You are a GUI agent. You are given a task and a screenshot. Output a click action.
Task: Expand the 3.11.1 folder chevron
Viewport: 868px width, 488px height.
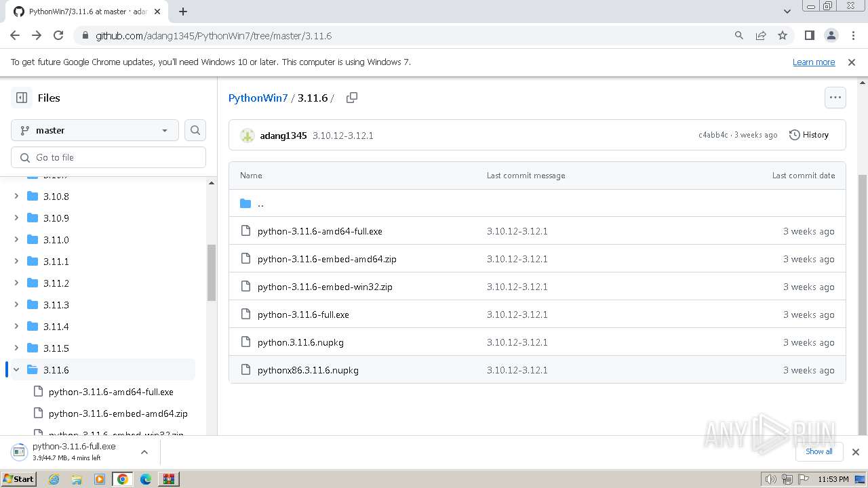click(16, 262)
